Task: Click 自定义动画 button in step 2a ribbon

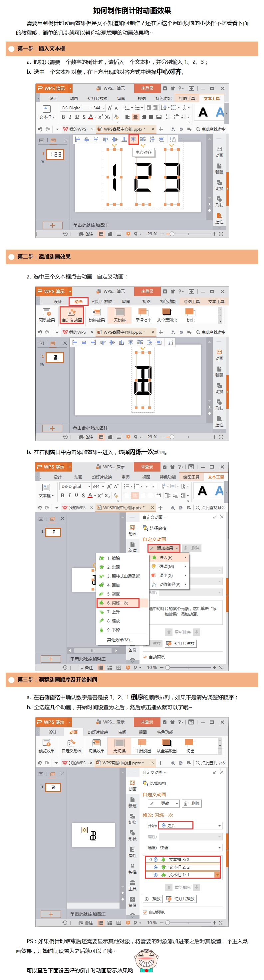Action: click(x=72, y=315)
